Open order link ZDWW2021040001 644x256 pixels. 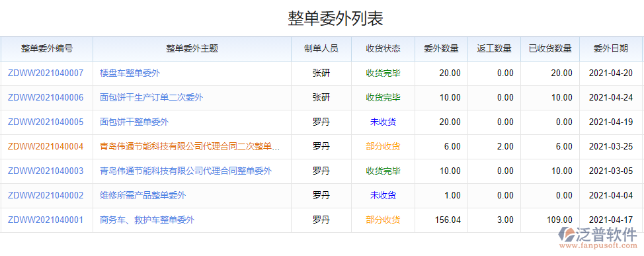tap(46, 220)
